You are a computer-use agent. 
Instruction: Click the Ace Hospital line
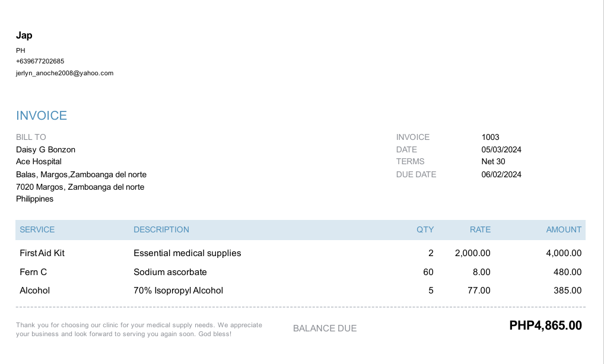coord(39,161)
